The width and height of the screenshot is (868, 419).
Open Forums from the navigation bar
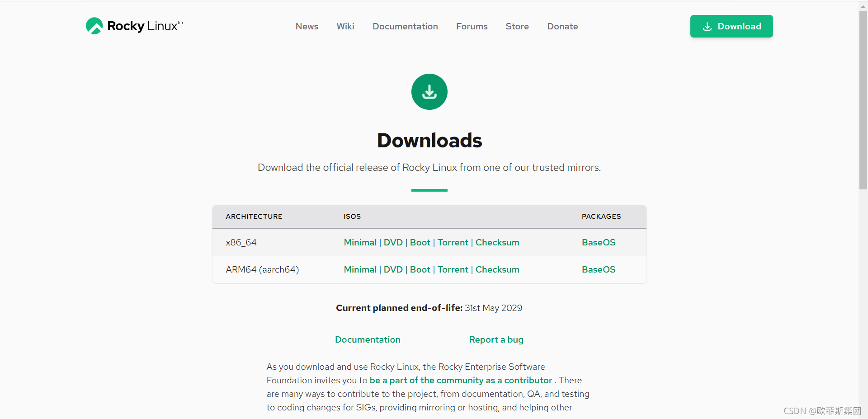pyautogui.click(x=472, y=26)
